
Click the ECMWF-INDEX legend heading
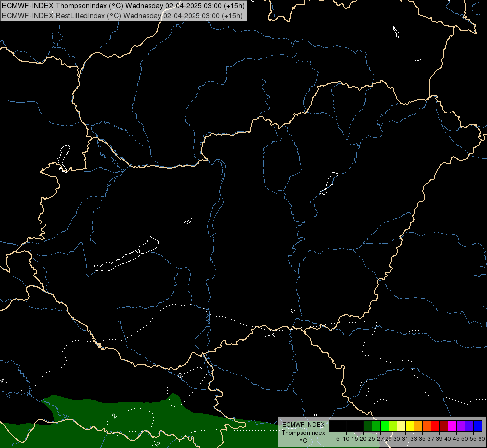pyautogui.click(x=303, y=425)
